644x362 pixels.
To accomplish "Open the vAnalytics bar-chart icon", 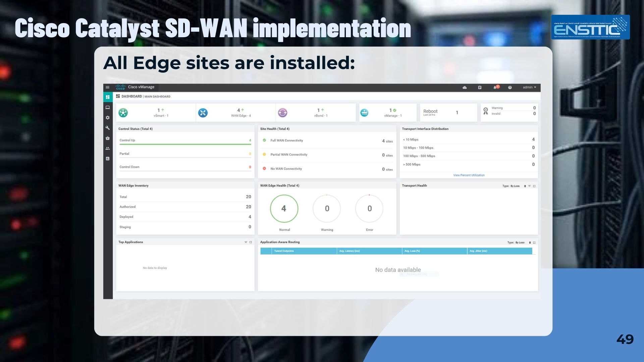I will click(108, 159).
